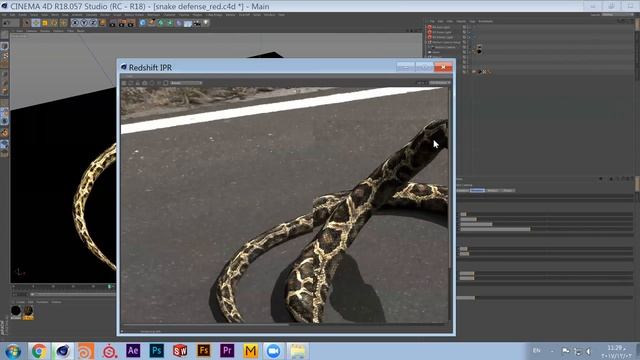Select the first RS light object row
Viewport: 640px width, 360px height.
click(441, 27)
